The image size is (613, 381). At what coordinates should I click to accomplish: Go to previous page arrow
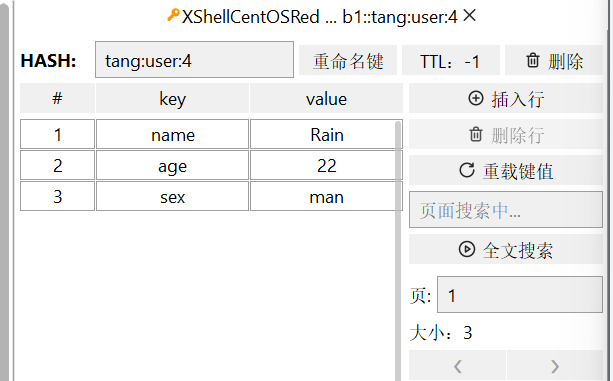tap(457, 365)
